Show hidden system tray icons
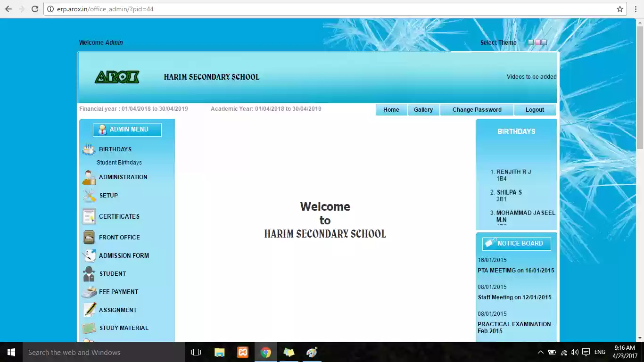The width and height of the screenshot is (644, 362). point(540,352)
